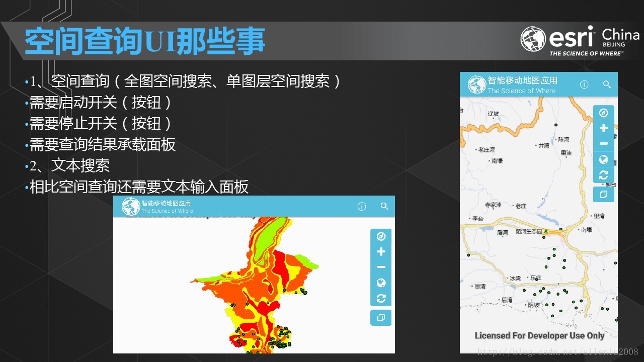Click the map label 寺家洼
The height and width of the screenshot is (362, 644).
point(493,205)
